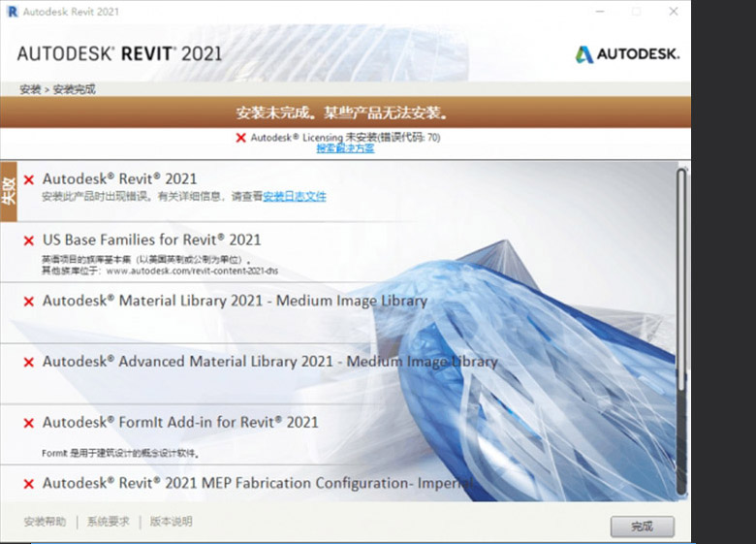This screenshot has width=756, height=544.
Task: Select Autodesk Material Library 2021 Medium Image text
Action: click(x=235, y=301)
